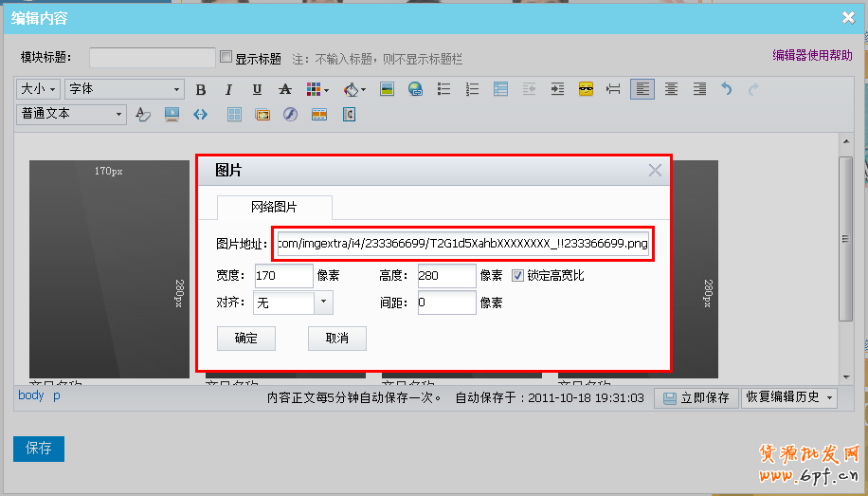Apply underline formatting
Viewport: 868px width, 496px height.
coord(257,90)
